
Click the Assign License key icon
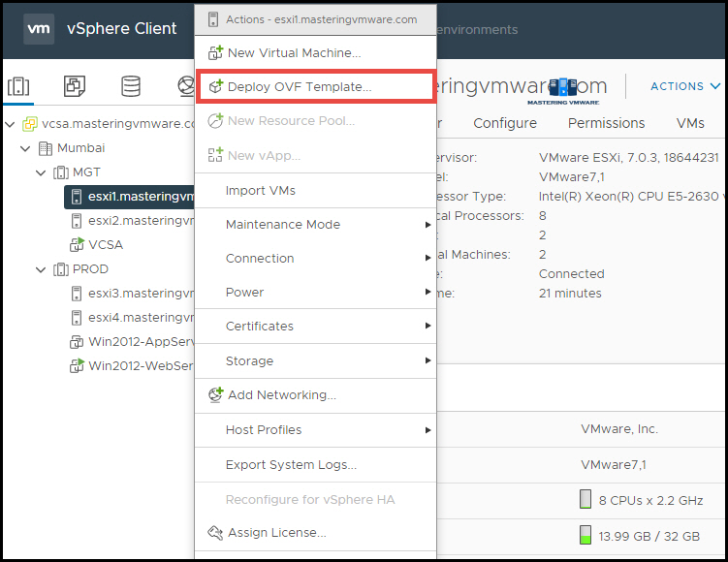(x=215, y=533)
